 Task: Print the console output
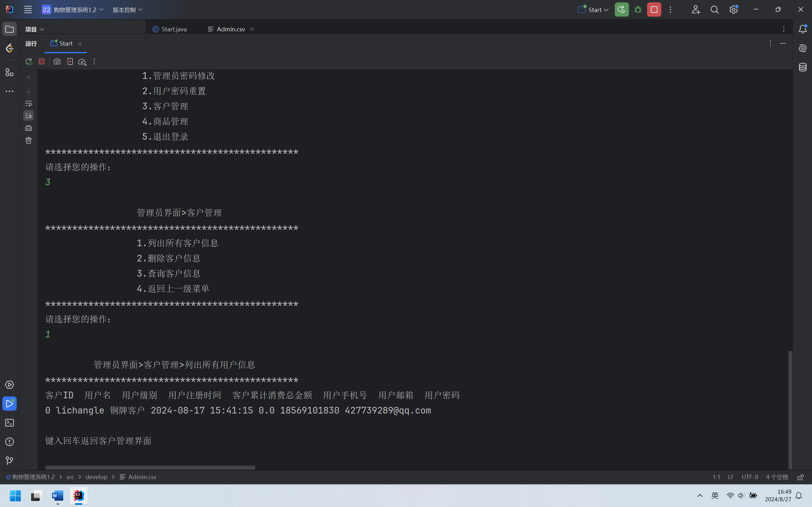click(x=29, y=128)
